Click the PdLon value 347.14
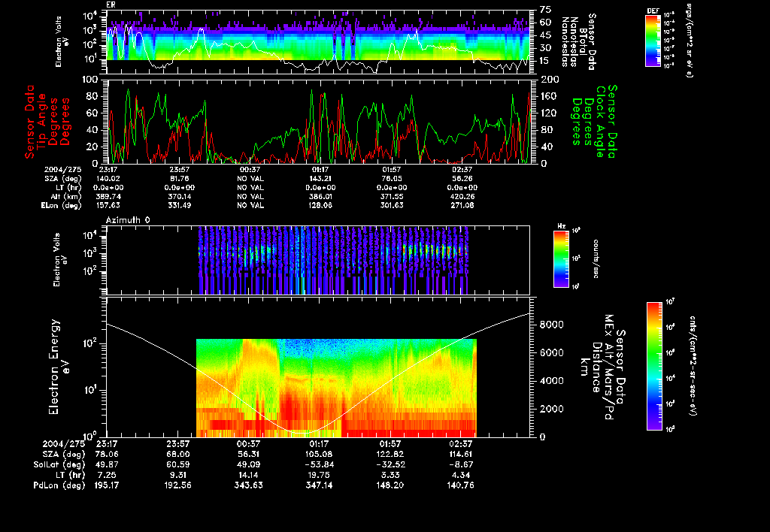The width and height of the screenshot is (770, 532). pos(319,485)
